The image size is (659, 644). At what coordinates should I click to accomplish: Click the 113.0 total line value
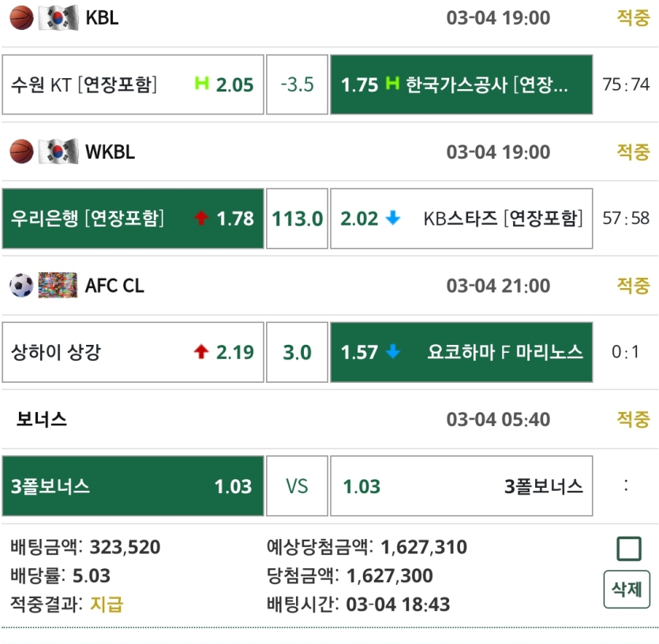297,219
